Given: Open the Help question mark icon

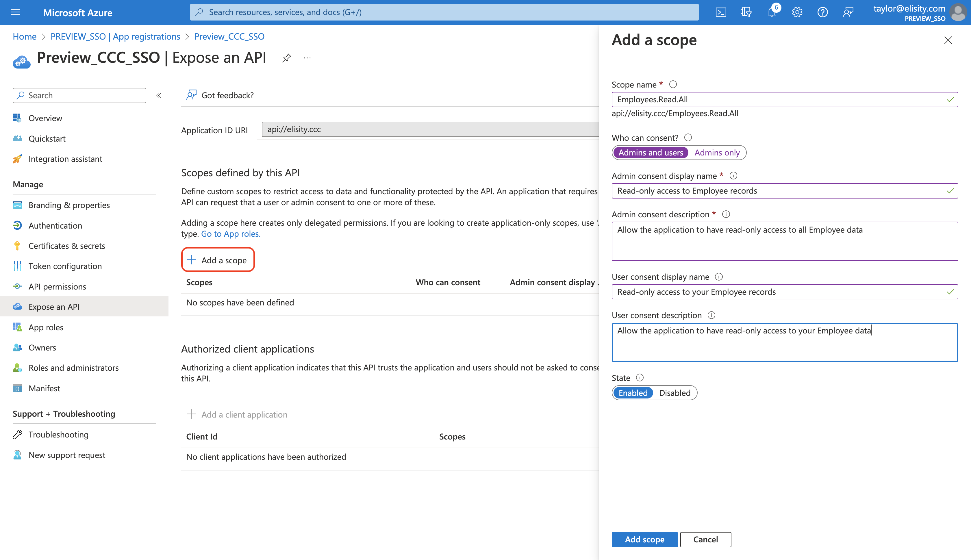Looking at the screenshot, I should [x=822, y=12].
